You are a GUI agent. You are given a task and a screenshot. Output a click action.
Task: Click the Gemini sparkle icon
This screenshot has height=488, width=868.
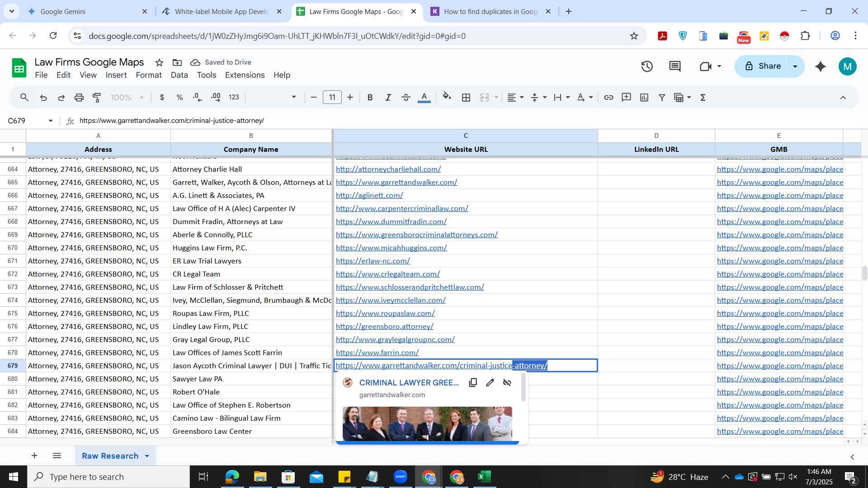pyautogui.click(x=821, y=66)
